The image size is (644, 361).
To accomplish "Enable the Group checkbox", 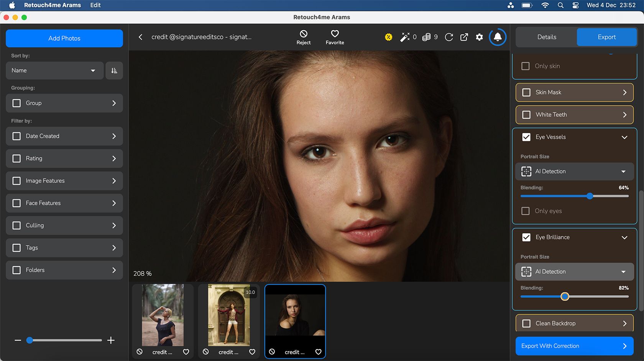I will (x=16, y=103).
